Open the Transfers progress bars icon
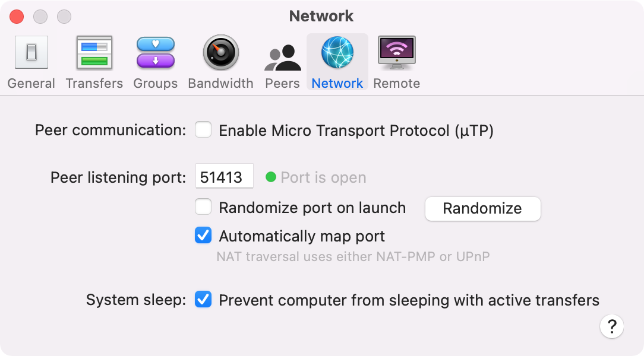Viewport: 644px width, 356px height. click(94, 52)
